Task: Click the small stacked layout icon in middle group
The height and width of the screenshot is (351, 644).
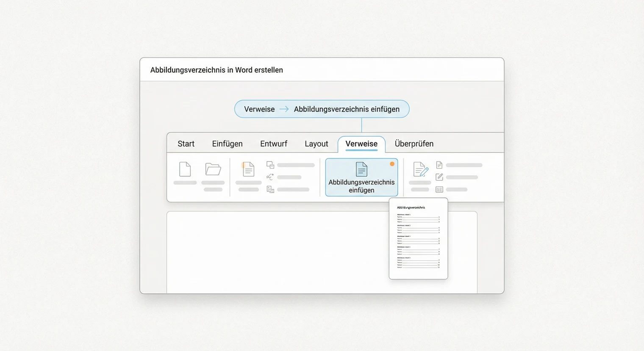Action: coord(270,189)
